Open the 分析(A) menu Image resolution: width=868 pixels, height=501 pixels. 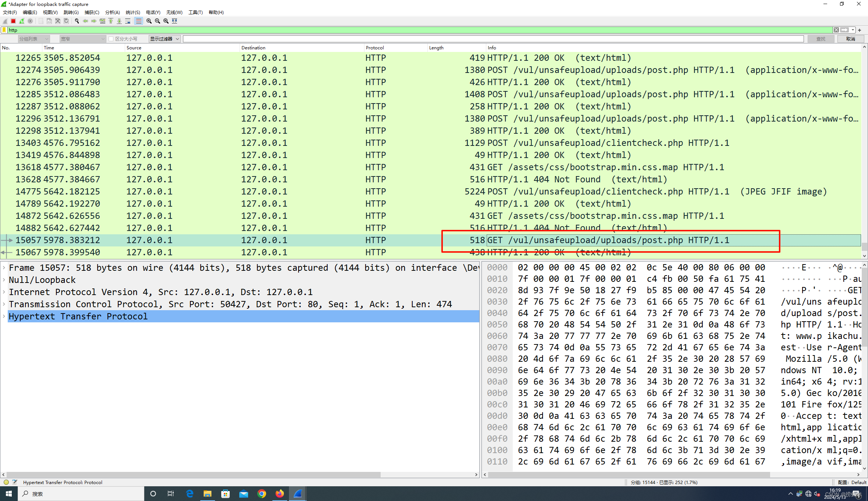point(113,12)
